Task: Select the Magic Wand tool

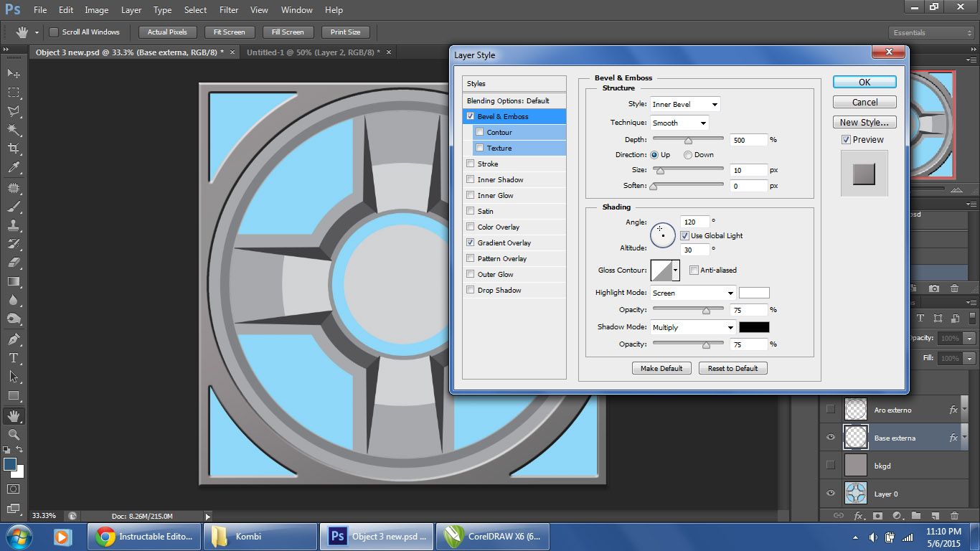Action: pyautogui.click(x=13, y=130)
